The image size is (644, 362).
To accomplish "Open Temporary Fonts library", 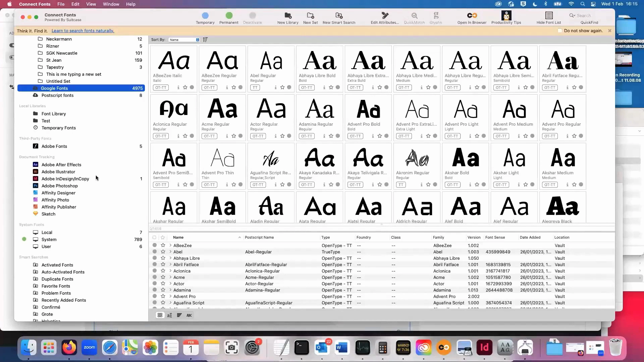I will 59,128.
